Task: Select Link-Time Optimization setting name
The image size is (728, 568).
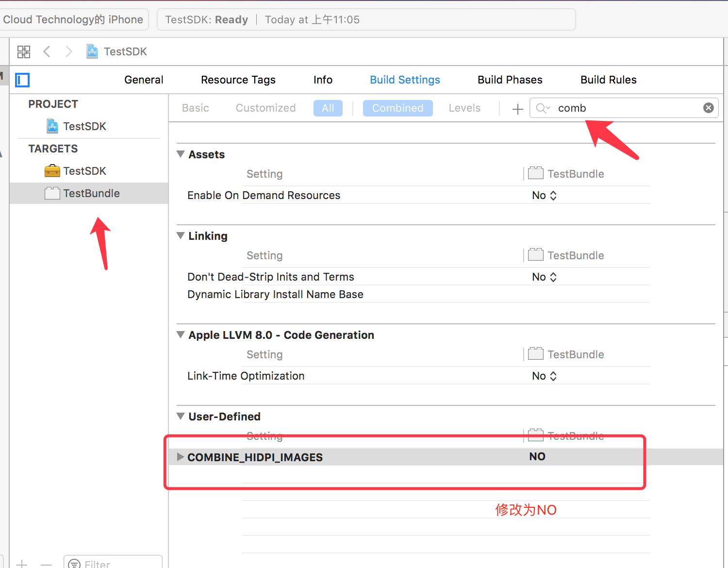Action: [246, 376]
